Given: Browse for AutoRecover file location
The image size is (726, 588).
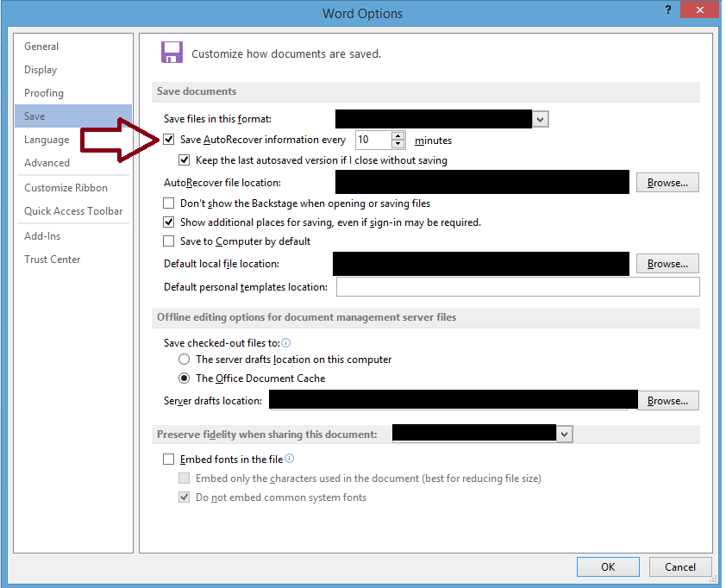Looking at the screenshot, I should (667, 183).
